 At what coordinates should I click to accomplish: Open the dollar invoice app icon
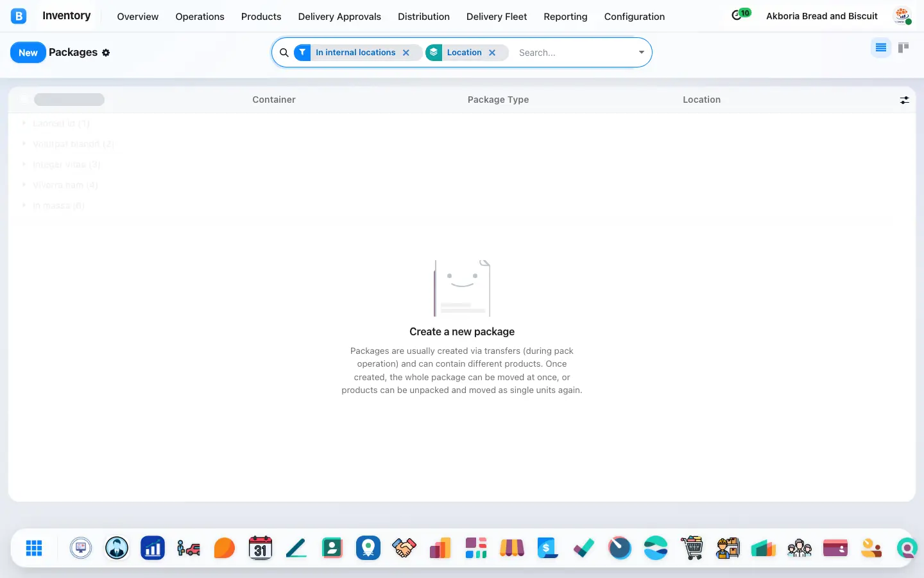pyautogui.click(x=548, y=548)
